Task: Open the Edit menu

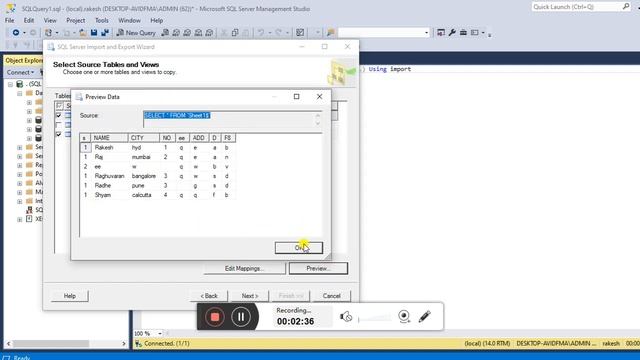Action: click(x=29, y=20)
